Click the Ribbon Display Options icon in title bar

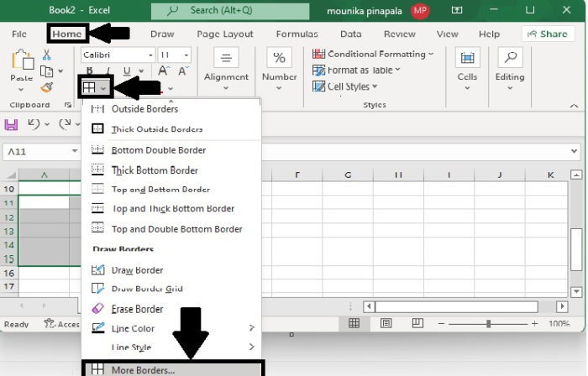coord(457,10)
